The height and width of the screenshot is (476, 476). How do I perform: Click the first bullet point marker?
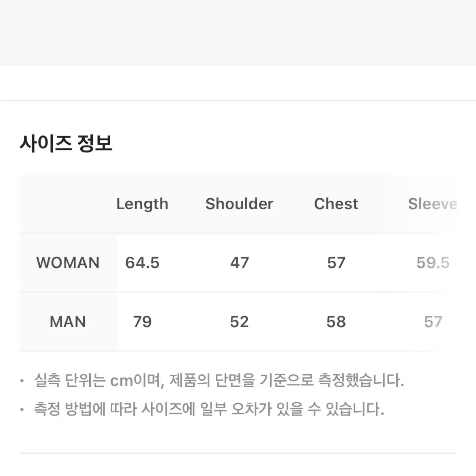coord(22,380)
